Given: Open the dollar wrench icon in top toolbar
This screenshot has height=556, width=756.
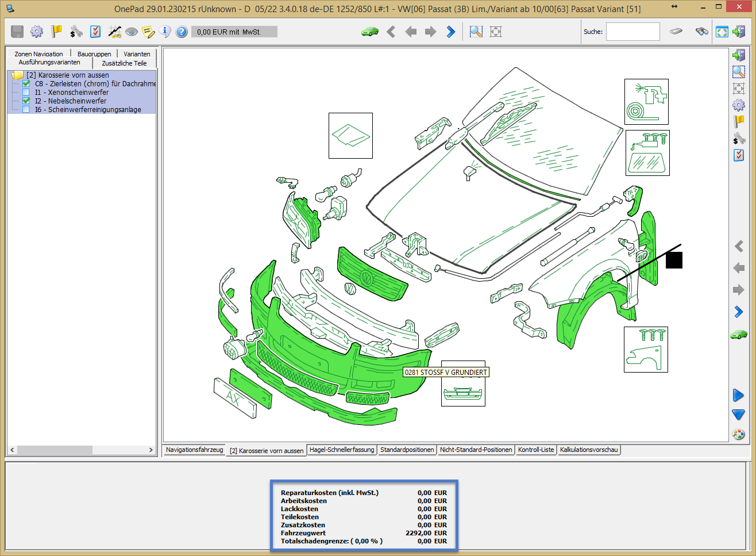Looking at the screenshot, I should (x=76, y=32).
